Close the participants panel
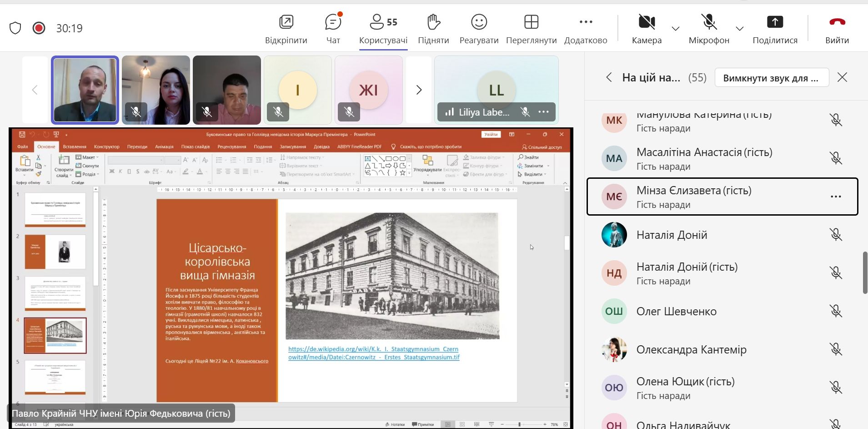Screen dimensions: 868x429 842,77
